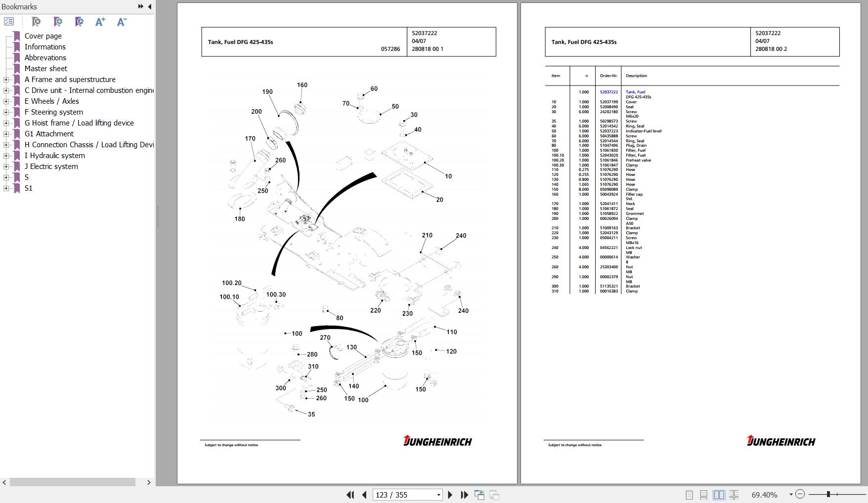Open the zoom level dropdown
The height and width of the screenshot is (503, 868).
(791, 495)
